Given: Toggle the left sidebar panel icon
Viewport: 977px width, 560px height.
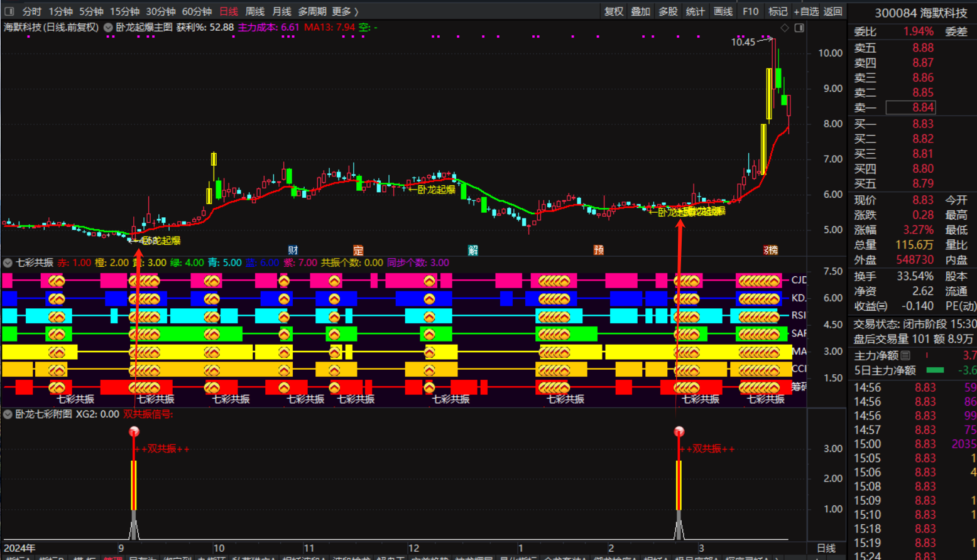Looking at the screenshot, I should pos(9,11).
